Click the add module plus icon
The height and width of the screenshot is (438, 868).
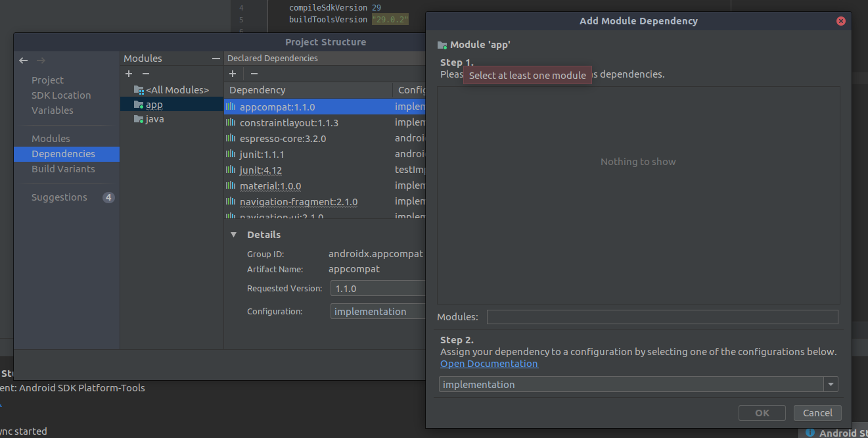129,74
